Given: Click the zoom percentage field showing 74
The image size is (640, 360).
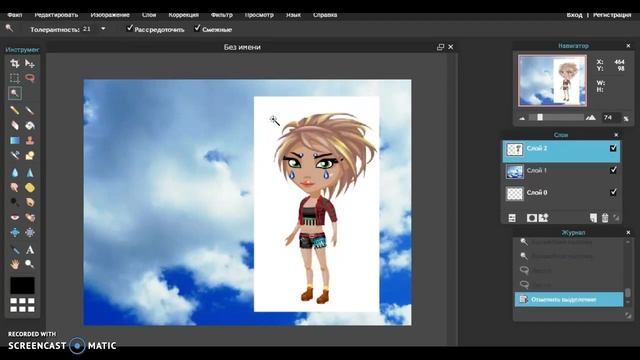Looking at the screenshot, I should 610,118.
